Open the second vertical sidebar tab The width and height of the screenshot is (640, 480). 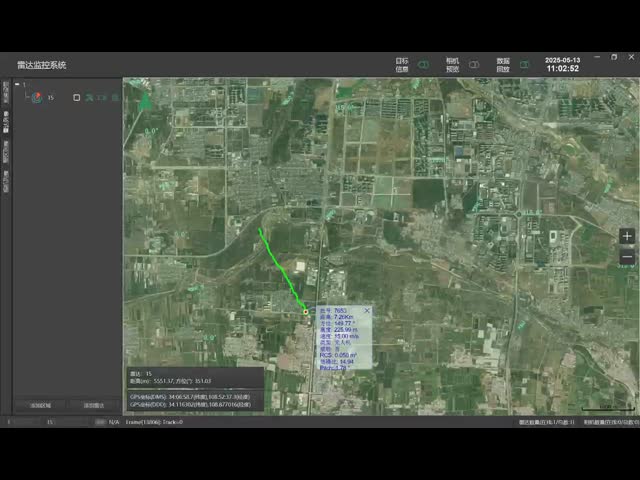pyautogui.click(x=6, y=122)
